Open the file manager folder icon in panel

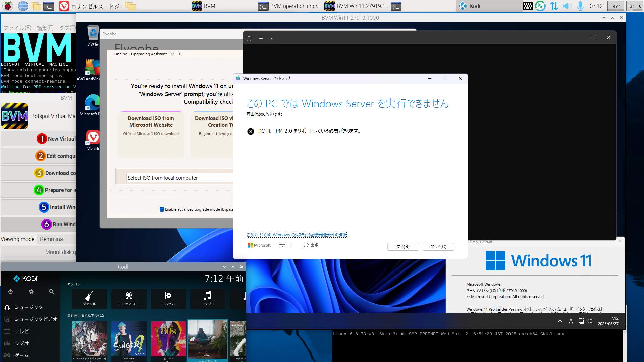[x=36, y=6]
